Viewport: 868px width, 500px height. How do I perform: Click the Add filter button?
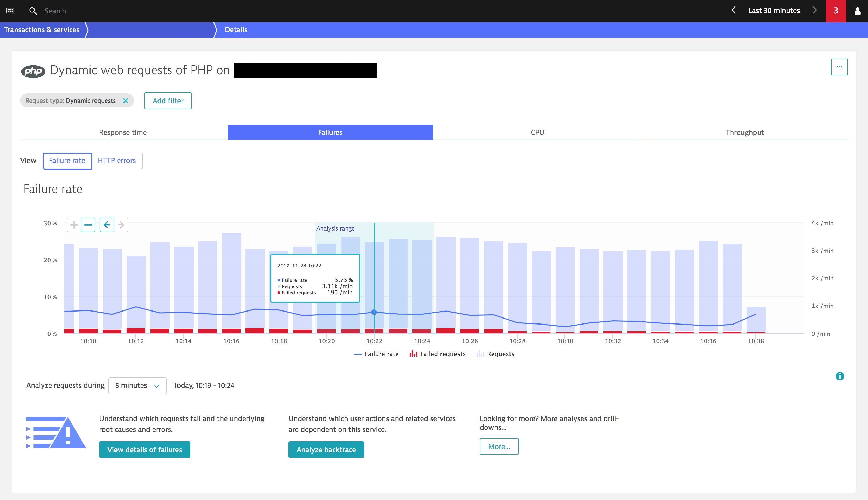[168, 101]
